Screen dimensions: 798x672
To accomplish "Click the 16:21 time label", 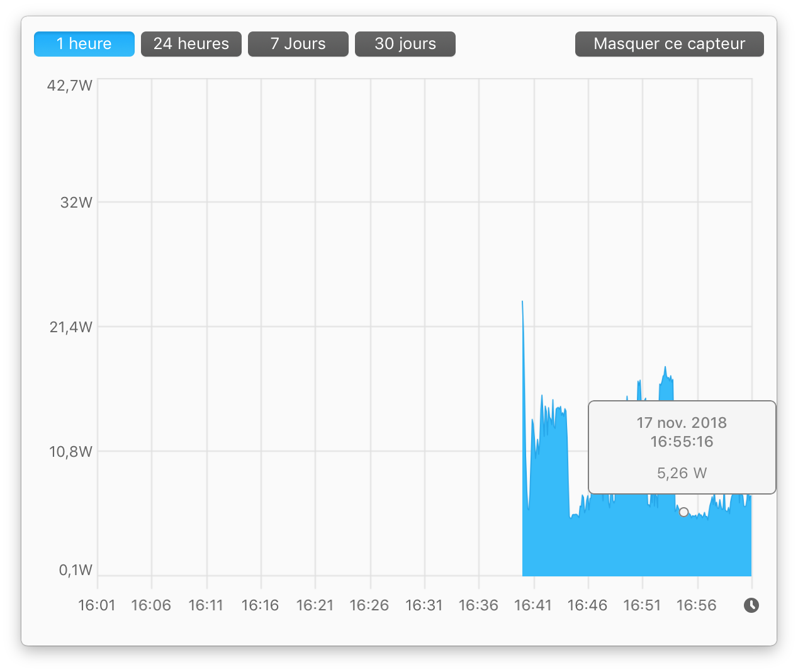I will (315, 605).
